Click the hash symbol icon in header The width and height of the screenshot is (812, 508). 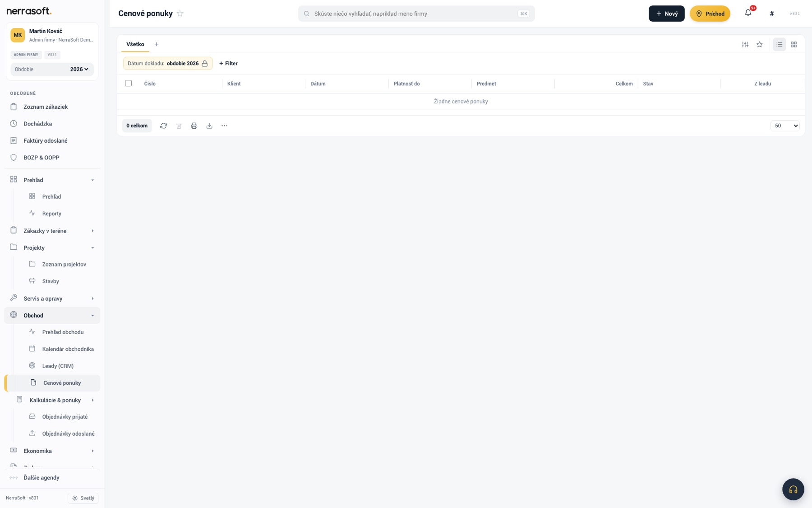pos(772,14)
